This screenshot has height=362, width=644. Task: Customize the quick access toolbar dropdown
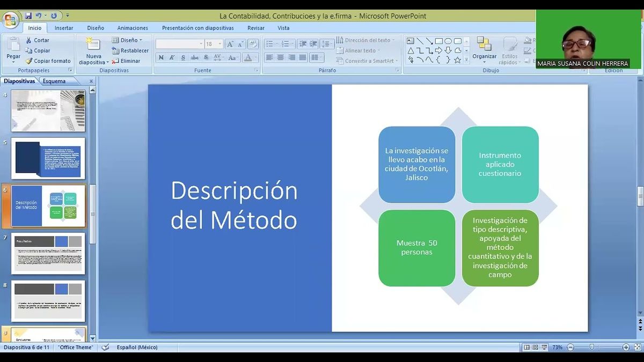pyautogui.click(x=68, y=16)
